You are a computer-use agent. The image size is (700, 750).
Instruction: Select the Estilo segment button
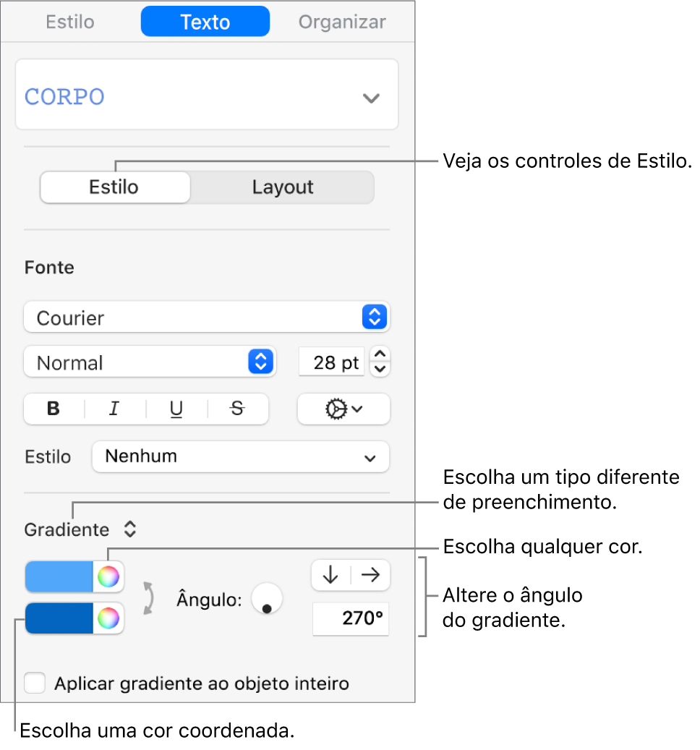tap(114, 187)
